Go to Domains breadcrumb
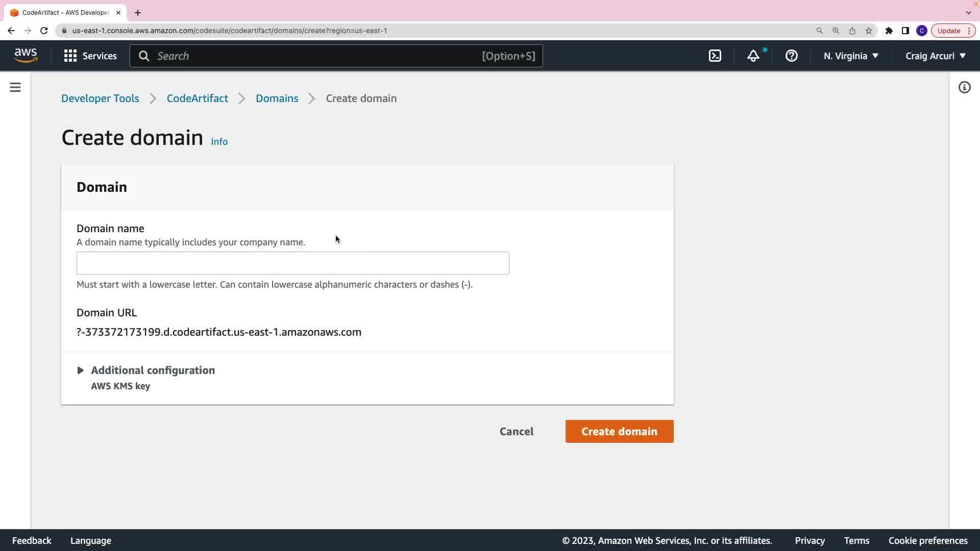 click(x=277, y=98)
